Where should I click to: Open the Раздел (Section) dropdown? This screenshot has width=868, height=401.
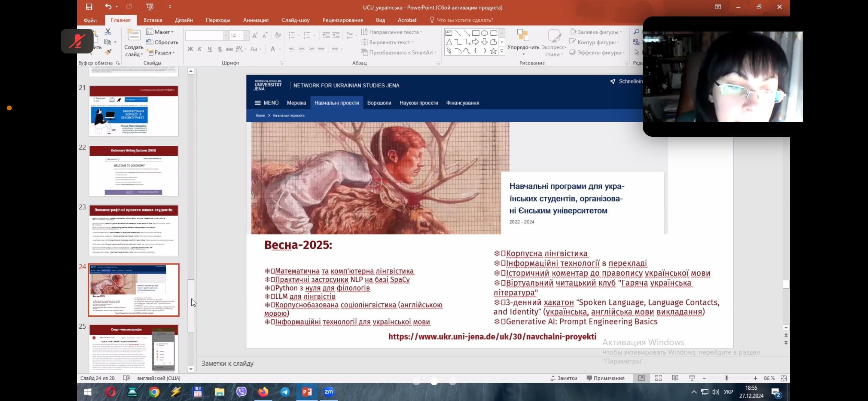160,52
